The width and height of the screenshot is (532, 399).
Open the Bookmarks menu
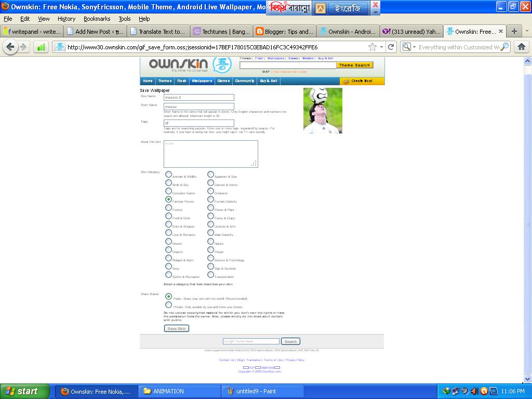pyautogui.click(x=97, y=19)
